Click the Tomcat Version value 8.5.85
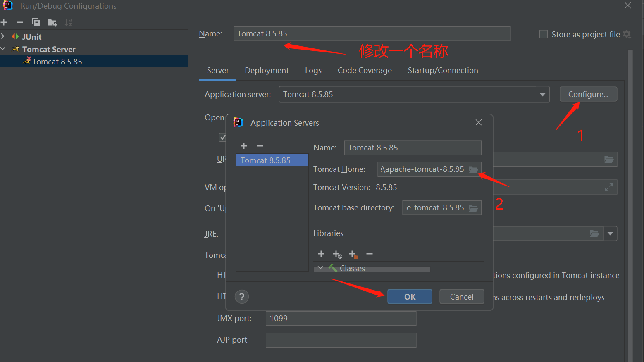This screenshot has width=644, height=362. click(386, 188)
